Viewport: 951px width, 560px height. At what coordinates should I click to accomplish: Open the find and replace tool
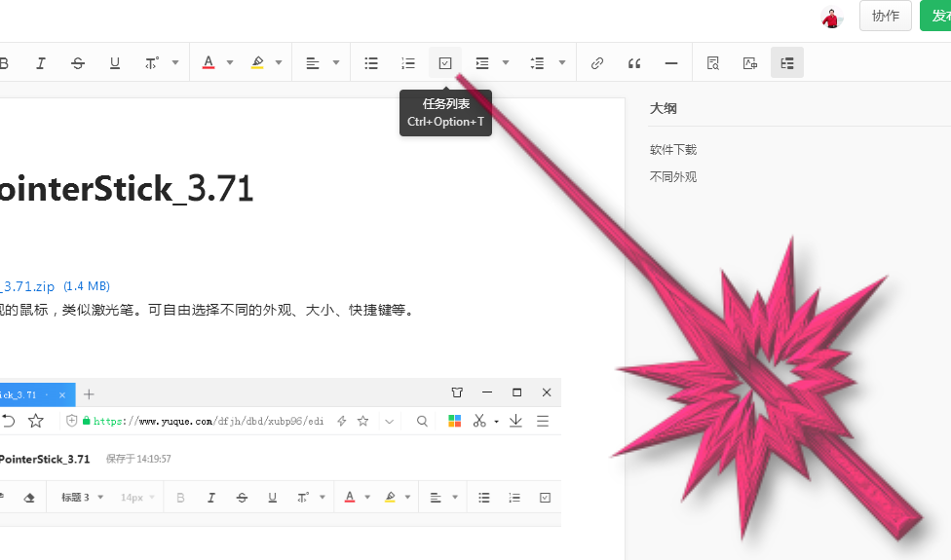pyautogui.click(x=713, y=63)
